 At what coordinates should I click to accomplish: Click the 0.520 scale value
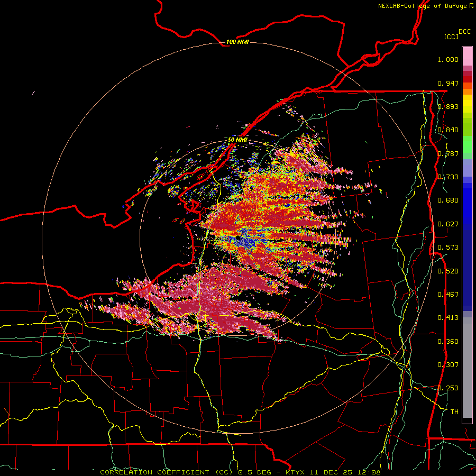coord(448,271)
